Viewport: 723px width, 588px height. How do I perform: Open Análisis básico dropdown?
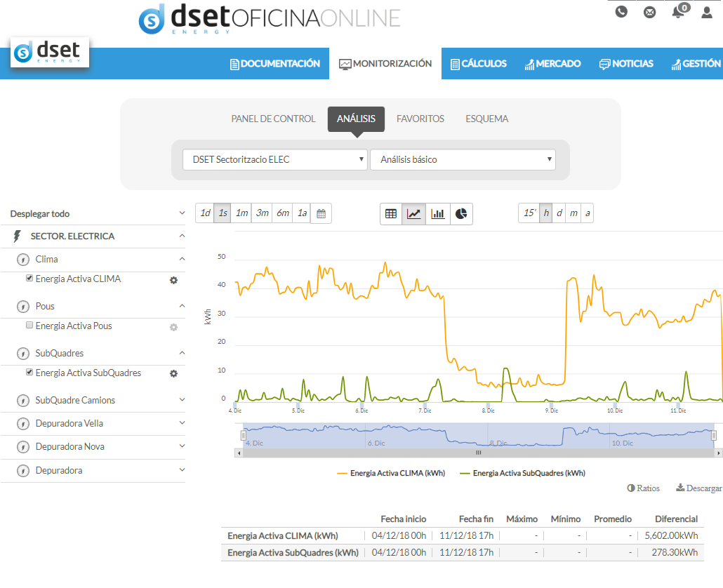pos(463,159)
